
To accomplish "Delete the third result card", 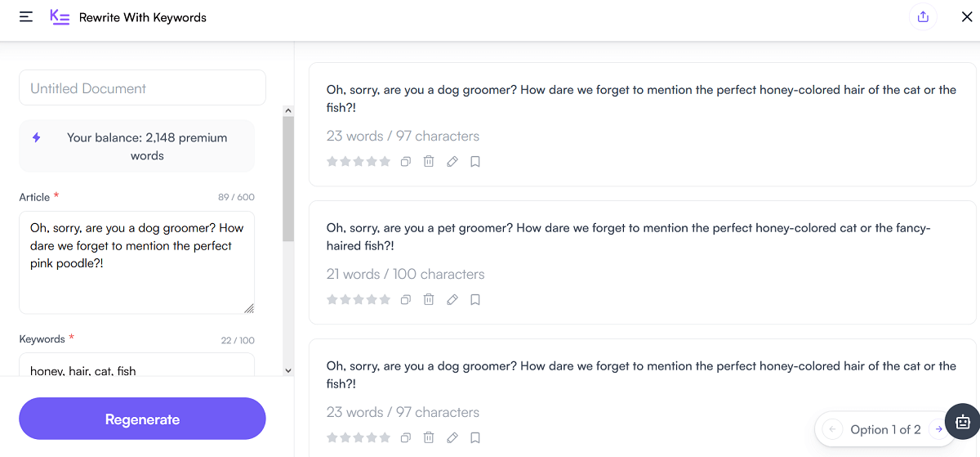I will [x=429, y=438].
